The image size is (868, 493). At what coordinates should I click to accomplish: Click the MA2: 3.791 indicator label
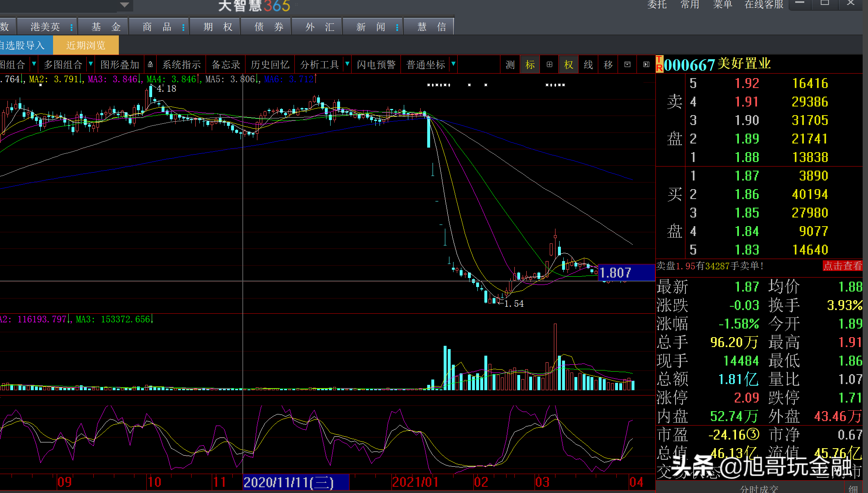[x=54, y=79]
